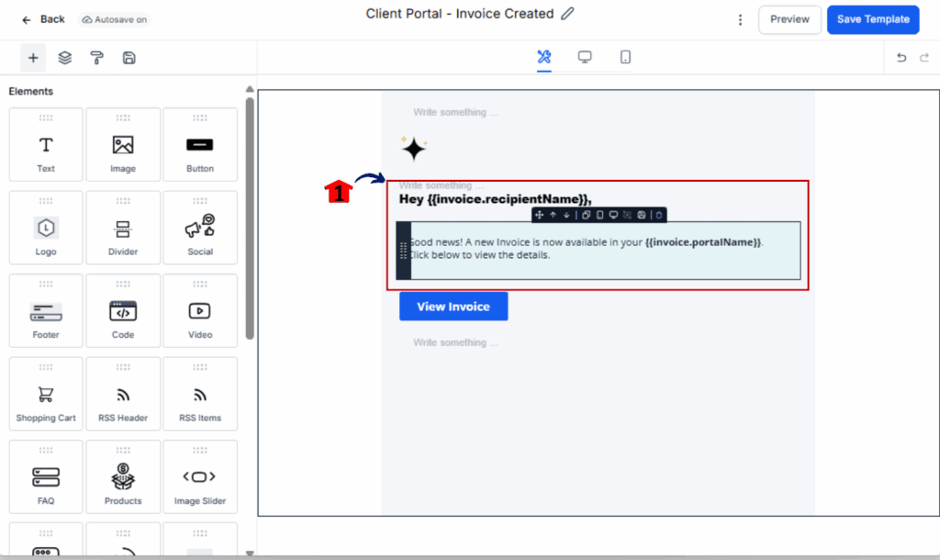Image resolution: width=940 pixels, height=560 pixels.
Task: Duplicate the selected text block
Action: pos(587,215)
